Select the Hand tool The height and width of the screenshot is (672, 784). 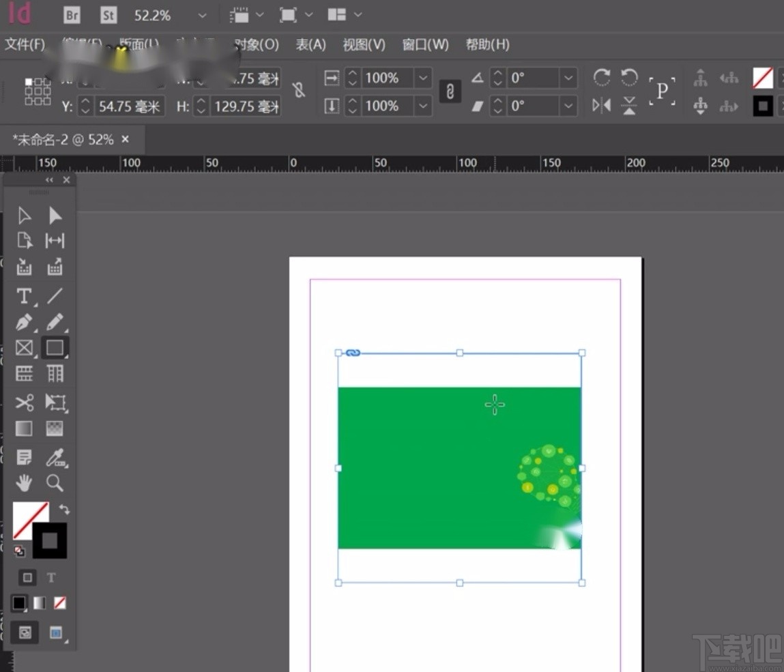pyautogui.click(x=24, y=484)
